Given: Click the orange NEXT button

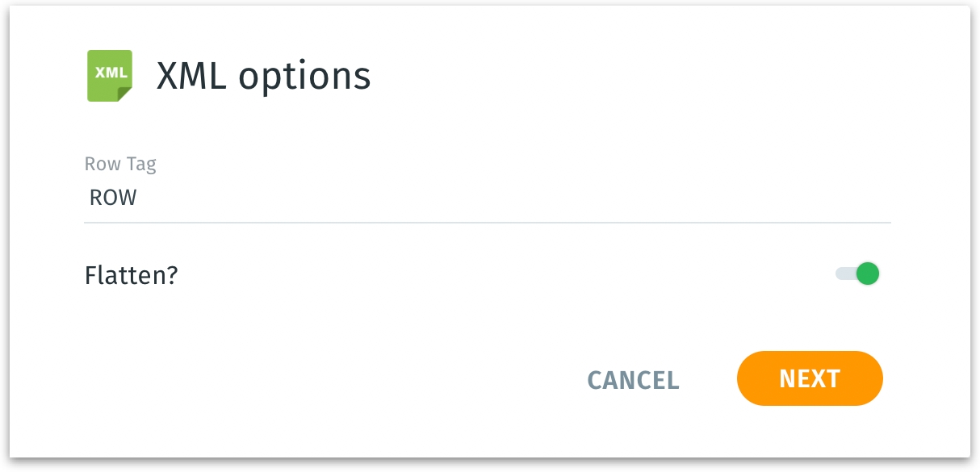Looking at the screenshot, I should (810, 378).
